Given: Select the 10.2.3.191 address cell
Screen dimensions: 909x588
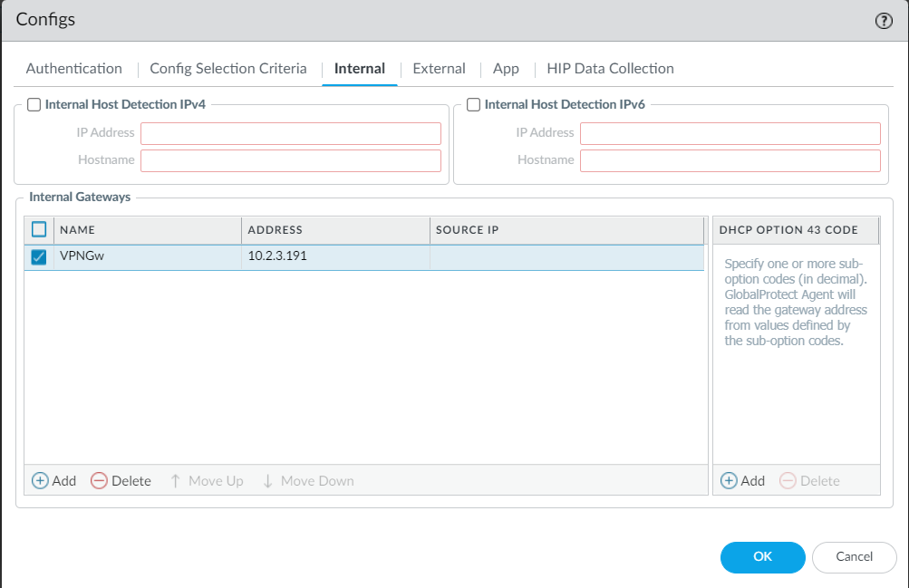Looking at the screenshot, I should (x=334, y=257).
